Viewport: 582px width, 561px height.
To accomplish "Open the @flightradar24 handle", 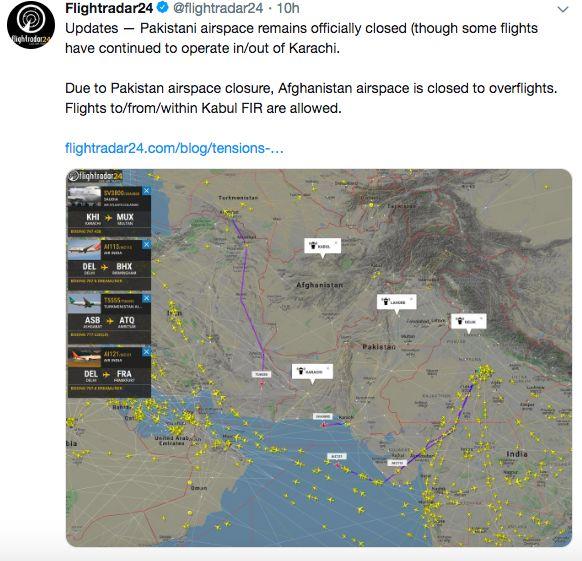I will coord(218,8).
